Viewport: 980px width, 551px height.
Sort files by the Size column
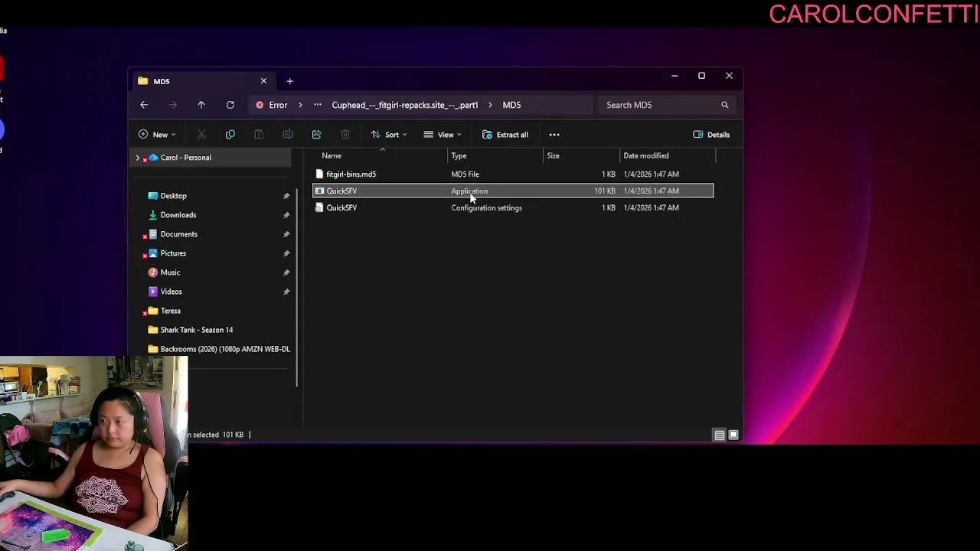coord(553,156)
